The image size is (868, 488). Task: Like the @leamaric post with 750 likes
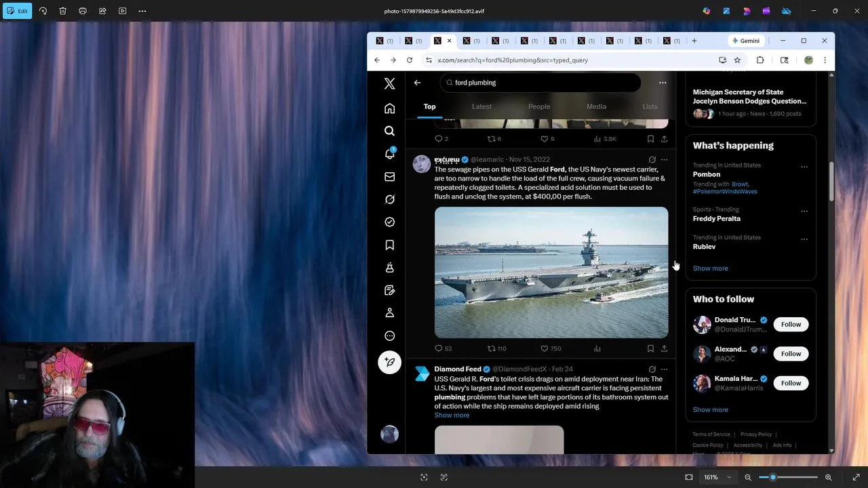[x=551, y=348]
